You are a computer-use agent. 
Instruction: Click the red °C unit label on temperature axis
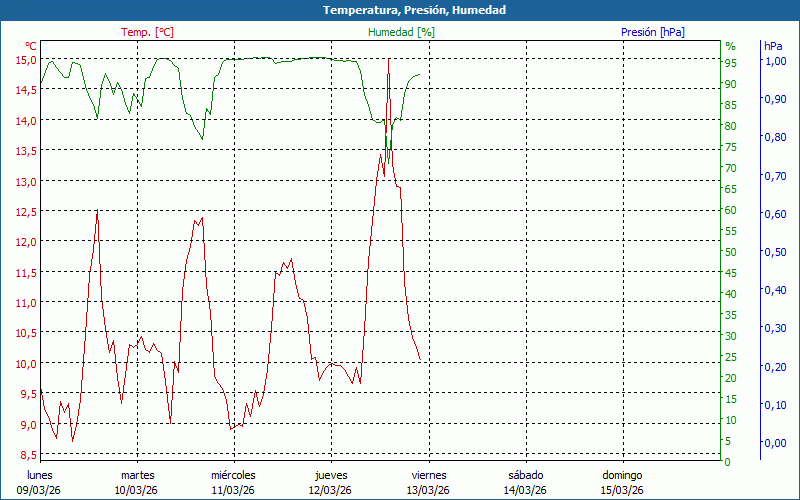click(30, 46)
